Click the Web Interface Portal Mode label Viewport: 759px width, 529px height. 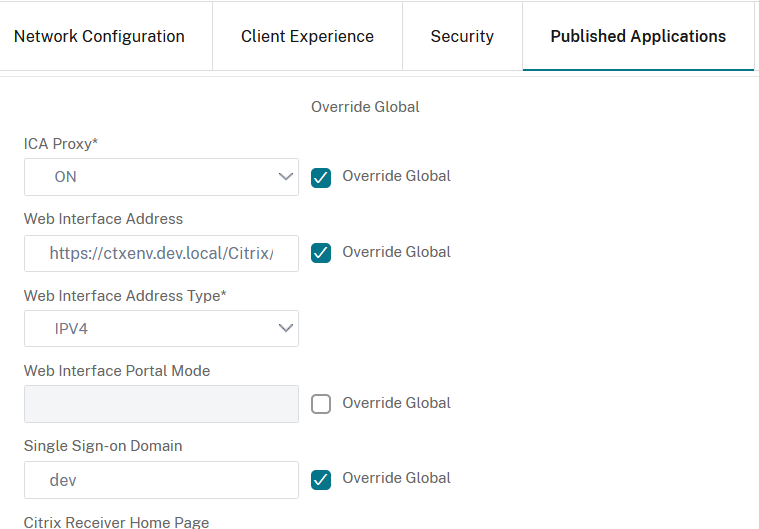116,370
